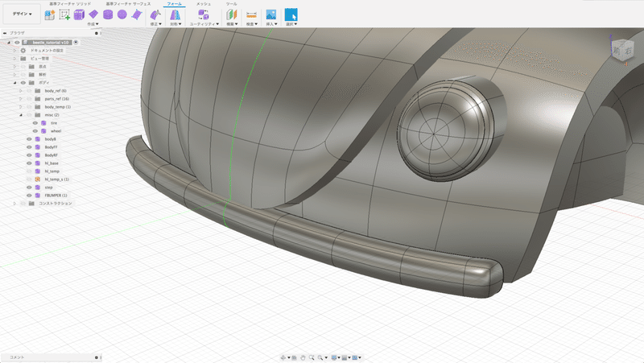
Task: Click the Pan hand icon in navigation bar
Action: coord(302,357)
